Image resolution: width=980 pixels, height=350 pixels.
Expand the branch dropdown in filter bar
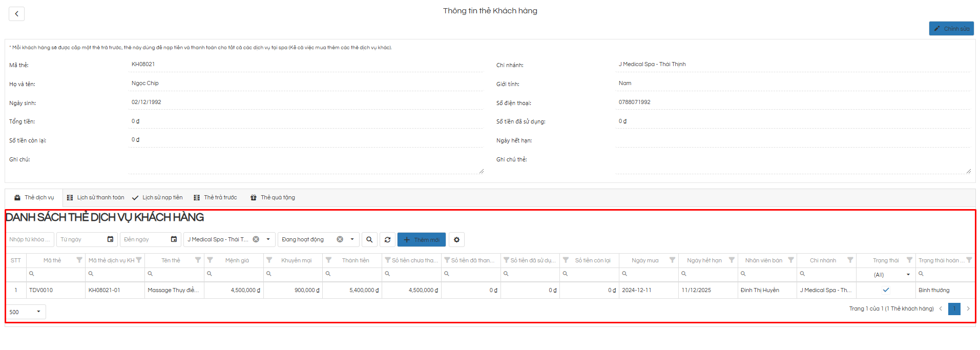pyautogui.click(x=268, y=239)
